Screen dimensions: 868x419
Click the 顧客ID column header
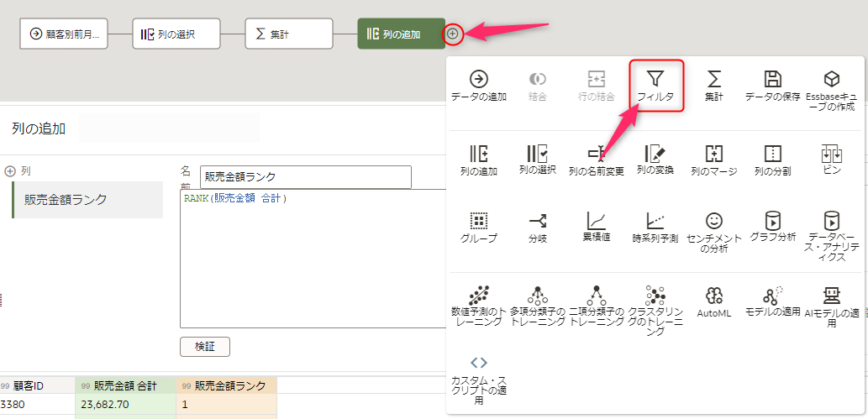pyautogui.click(x=38, y=385)
